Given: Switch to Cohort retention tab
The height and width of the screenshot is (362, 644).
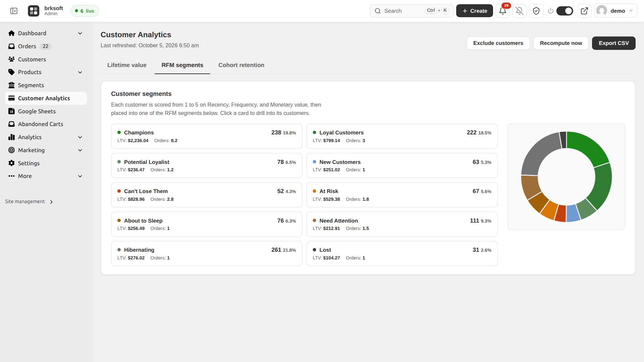Looking at the screenshot, I should [241, 65].
